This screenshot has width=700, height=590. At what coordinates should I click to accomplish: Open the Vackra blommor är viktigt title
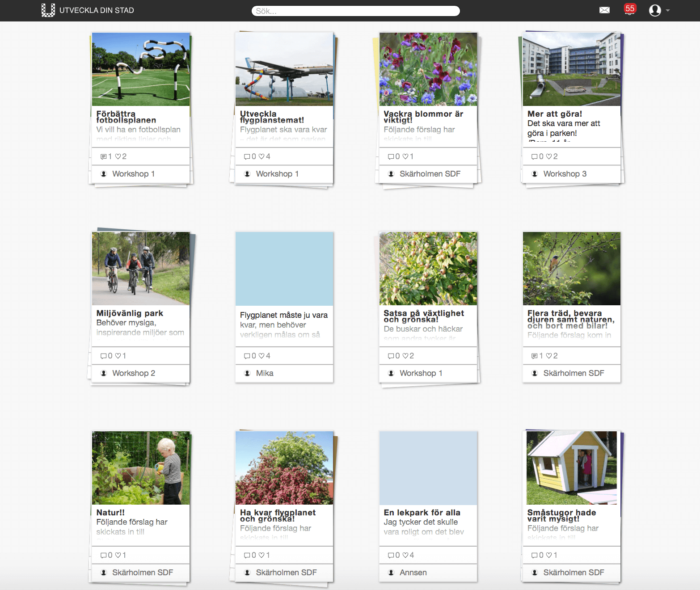[x=423, y=117]
